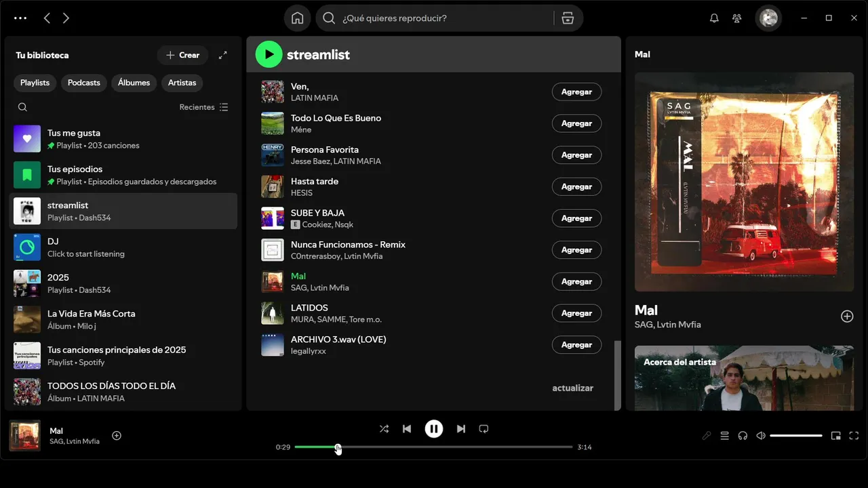Click the legallyrxx artist link
The width and height of the screenshot is (868, 488).
coord(309,351)
